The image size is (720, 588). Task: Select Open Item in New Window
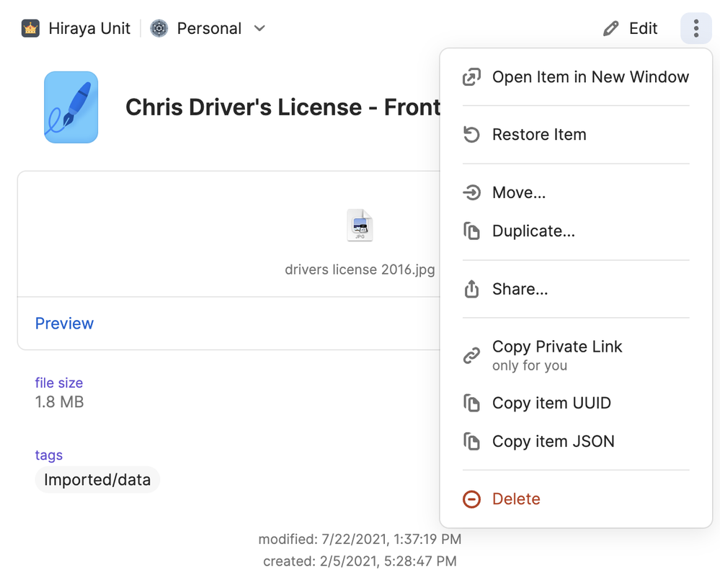point(590,77)
